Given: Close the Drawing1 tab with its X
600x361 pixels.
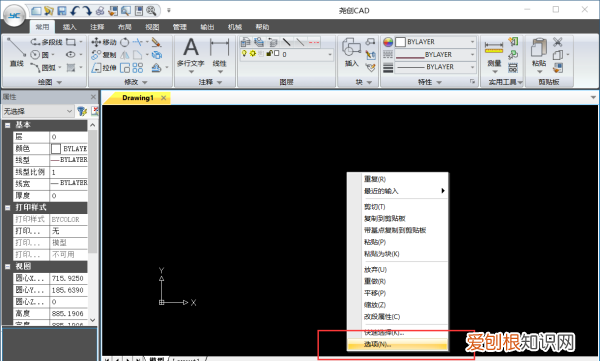Looking at the screenshot, I should click(x=163, y=98).
